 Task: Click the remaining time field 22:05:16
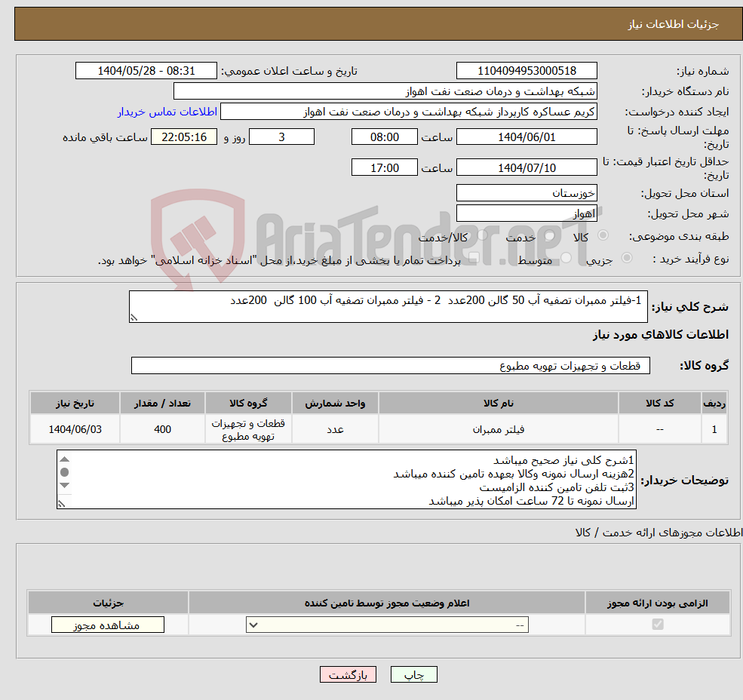tap(184, 137)
